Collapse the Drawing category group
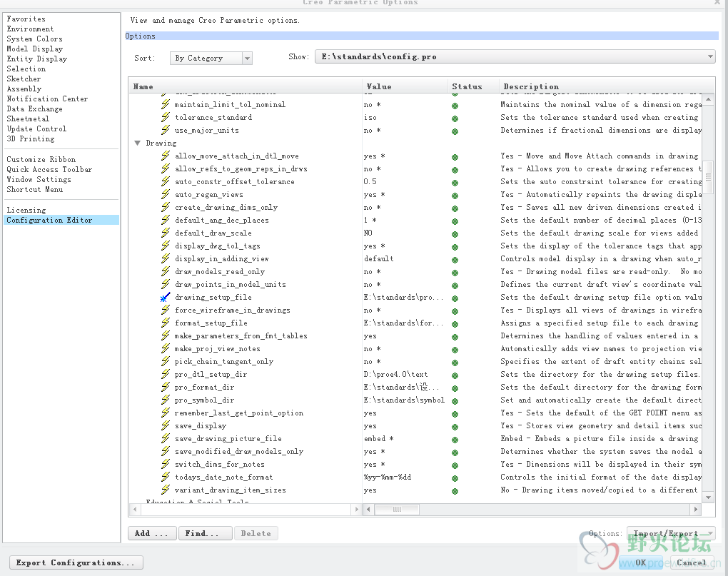Viewport: 728px width, 576px height. point(137,143)
